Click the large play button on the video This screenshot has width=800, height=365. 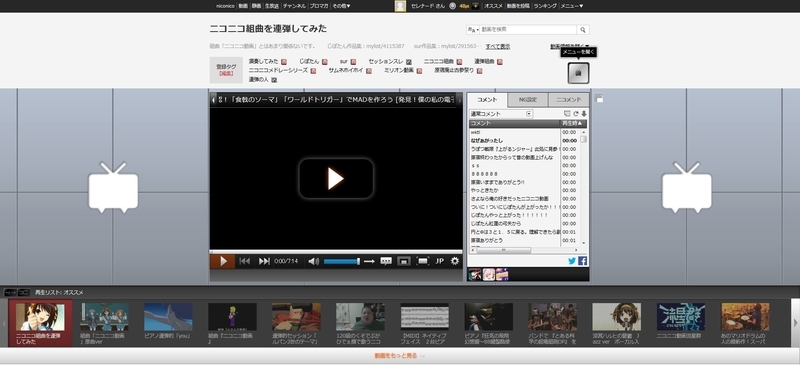(x=336, y=178)
